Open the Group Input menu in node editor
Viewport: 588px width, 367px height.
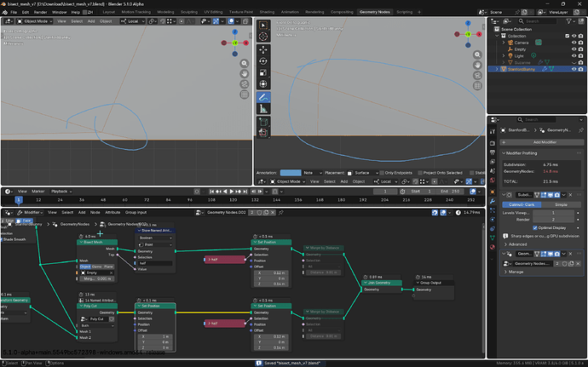[135, 213]
